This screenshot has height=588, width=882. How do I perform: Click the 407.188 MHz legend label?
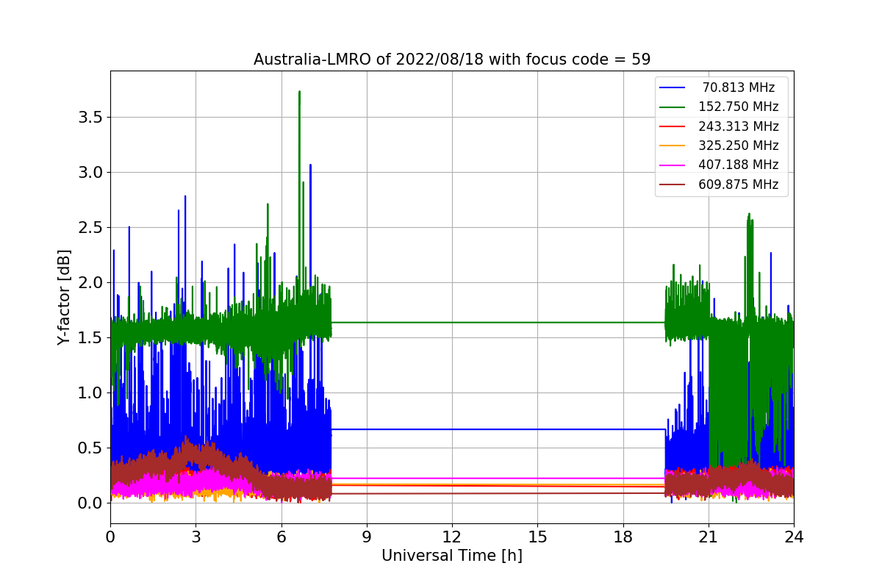pyautogui.click(x=739, y=165)
